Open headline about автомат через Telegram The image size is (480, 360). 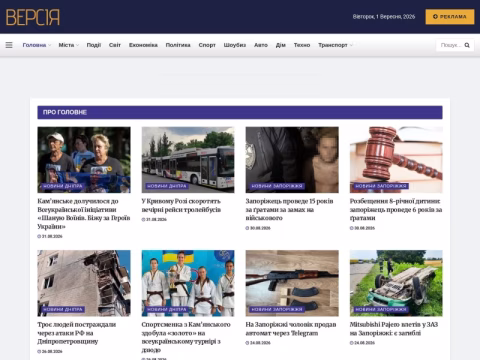291,329
